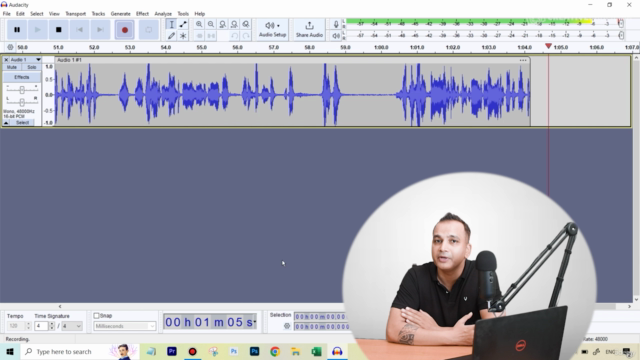Click the Select button on track panel
Screen dimensions: 640x360
[22, 122]
